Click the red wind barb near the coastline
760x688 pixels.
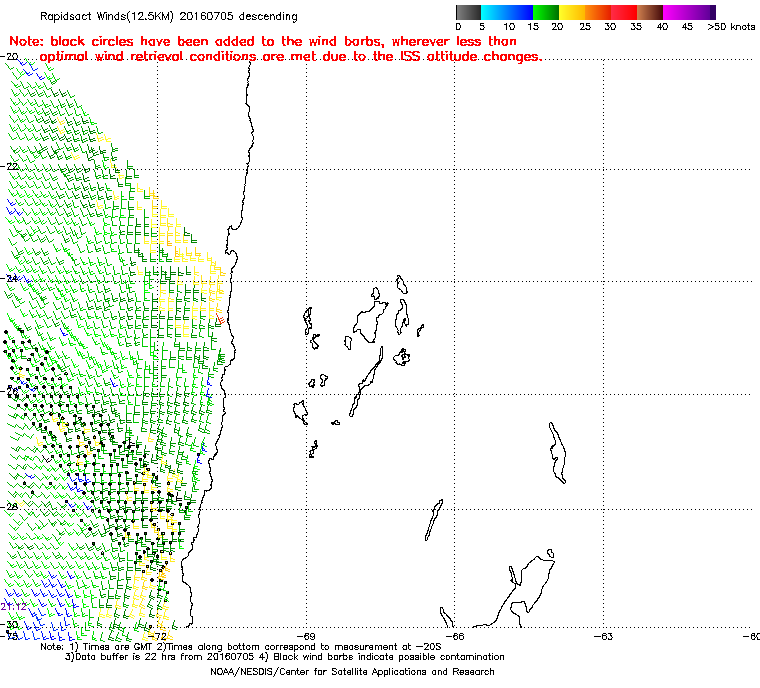tap(221, 319)
